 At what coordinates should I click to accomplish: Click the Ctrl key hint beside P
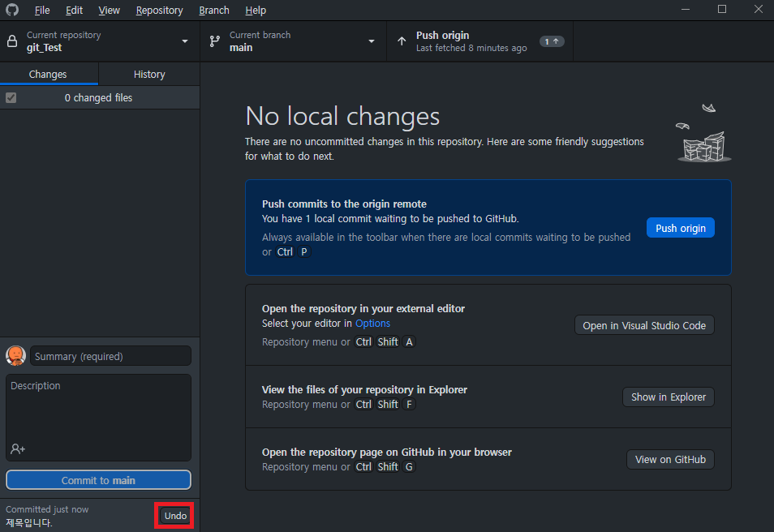[285, 251]
